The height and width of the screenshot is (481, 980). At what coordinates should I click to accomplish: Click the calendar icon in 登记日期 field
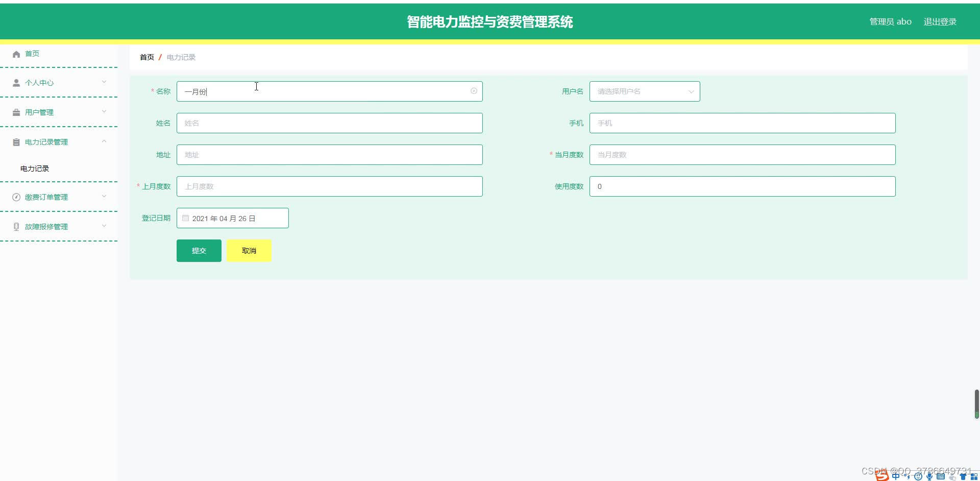186,218
